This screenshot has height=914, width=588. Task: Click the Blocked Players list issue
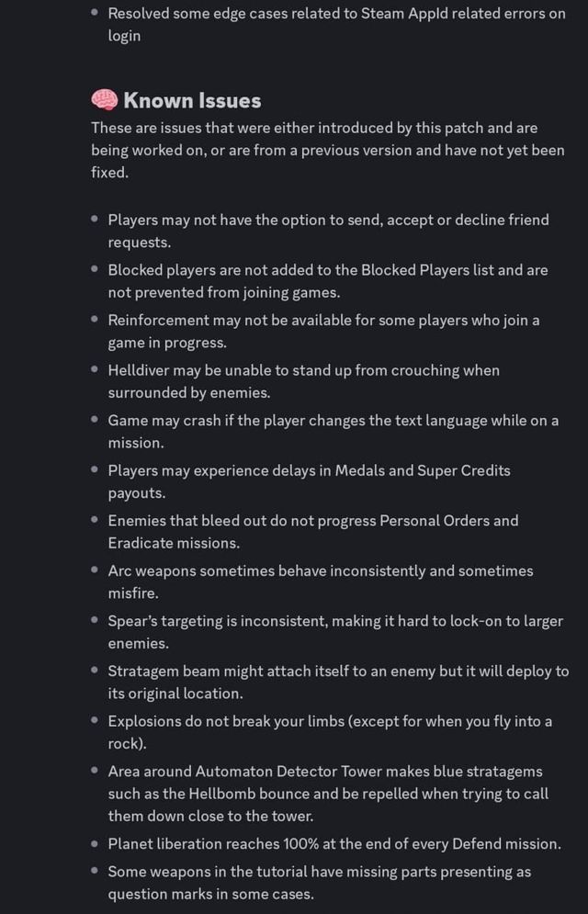click(x=327, y=281)
